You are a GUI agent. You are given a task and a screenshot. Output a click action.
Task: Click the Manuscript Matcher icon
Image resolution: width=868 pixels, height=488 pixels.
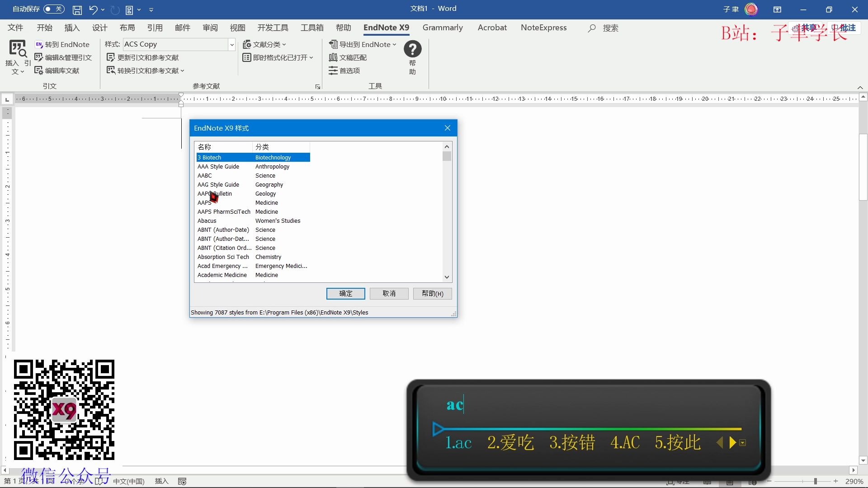347,57
